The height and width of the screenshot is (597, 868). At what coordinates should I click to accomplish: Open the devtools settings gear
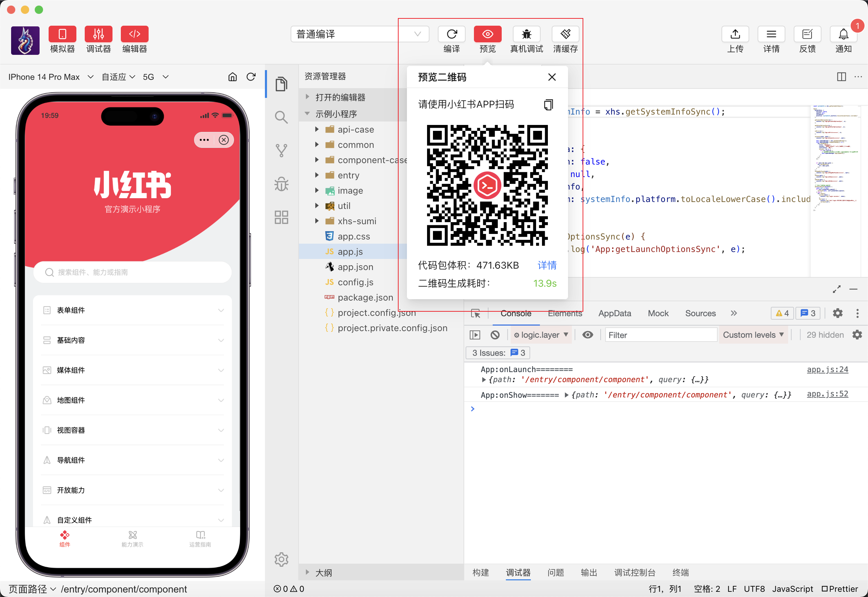pos(837,313)
